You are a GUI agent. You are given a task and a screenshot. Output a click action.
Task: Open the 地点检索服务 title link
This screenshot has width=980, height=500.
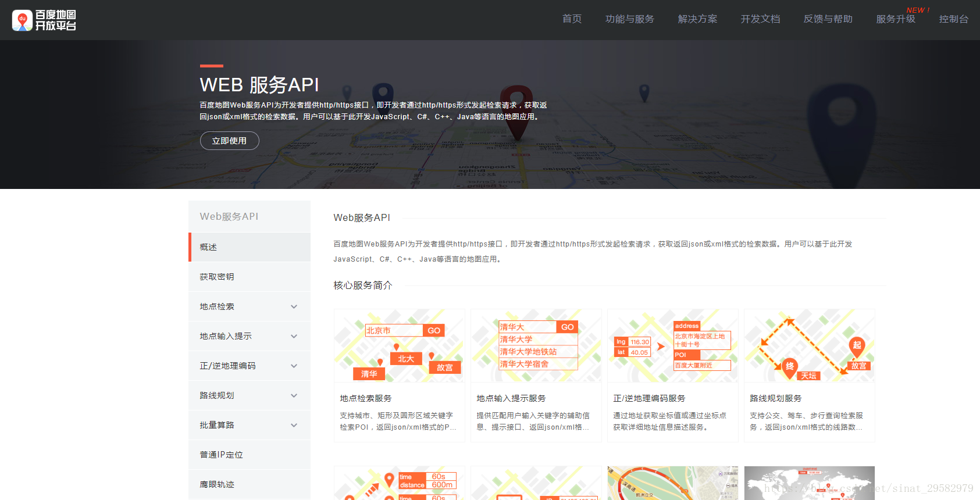tap(366, 398)
